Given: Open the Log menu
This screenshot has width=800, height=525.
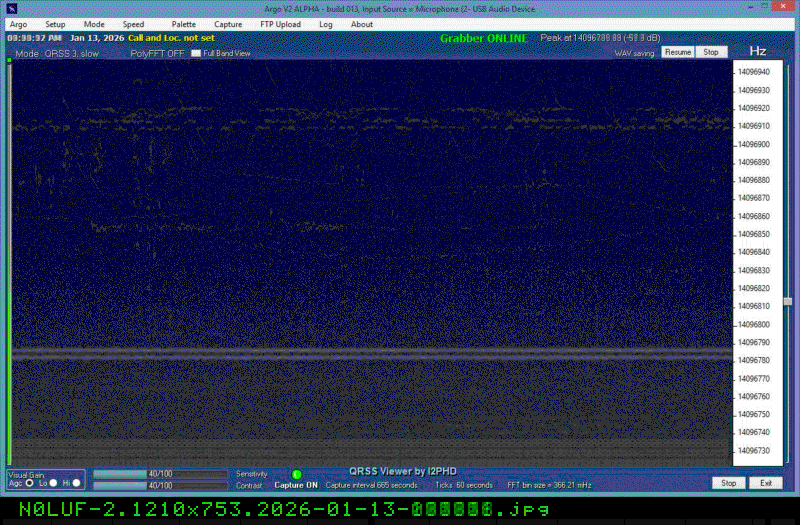Looking at the screenshot, I should tap(326, 24).
